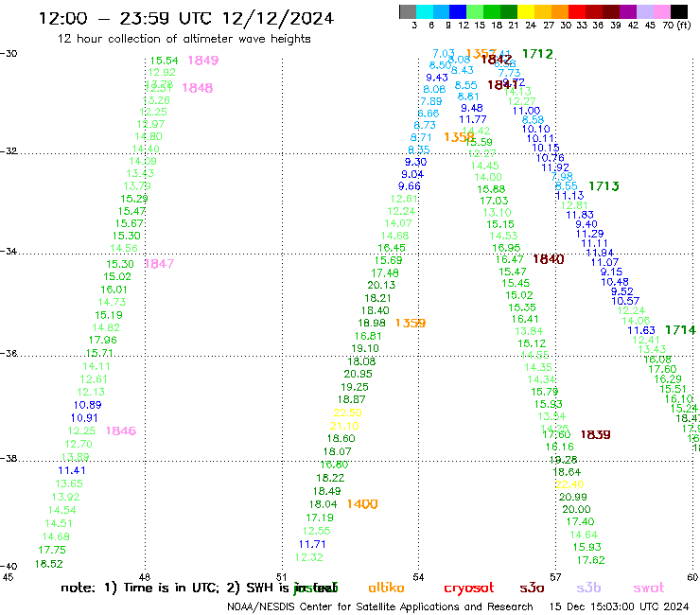Click the 'swot' satellite legend label
This screenshot has width=700, height=615.
pos(649,588)
